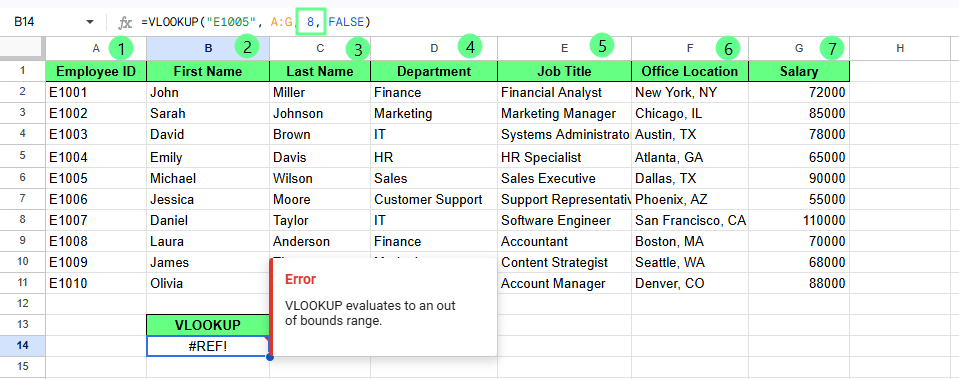Select the salary cell 88000

click(x=799, y=284)
